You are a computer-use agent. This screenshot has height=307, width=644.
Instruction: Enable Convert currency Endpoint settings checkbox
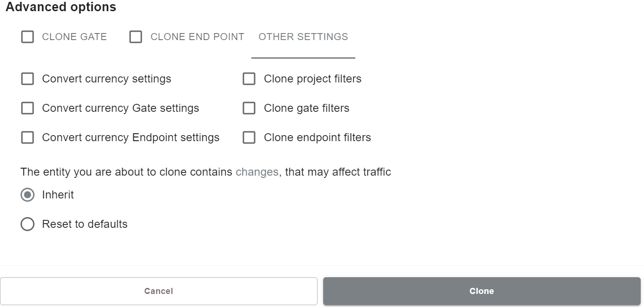pos(28,137)
